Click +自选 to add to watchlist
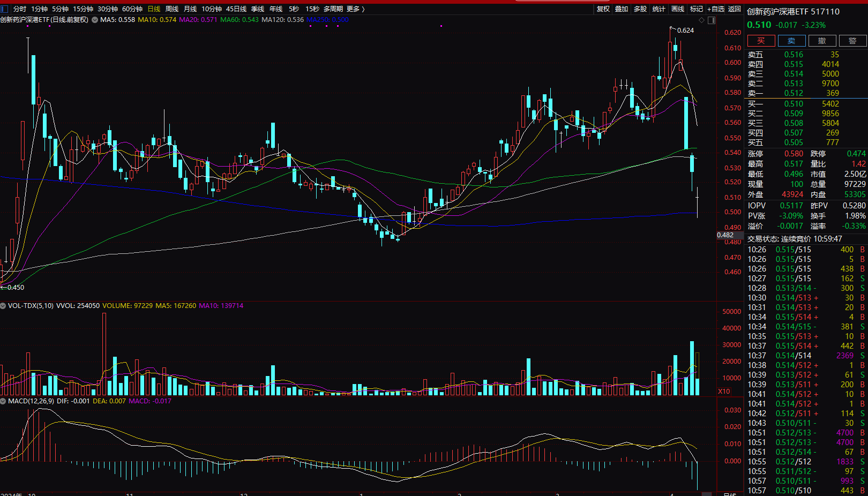The height and width of the screenshot is (496, 868). 716,9
